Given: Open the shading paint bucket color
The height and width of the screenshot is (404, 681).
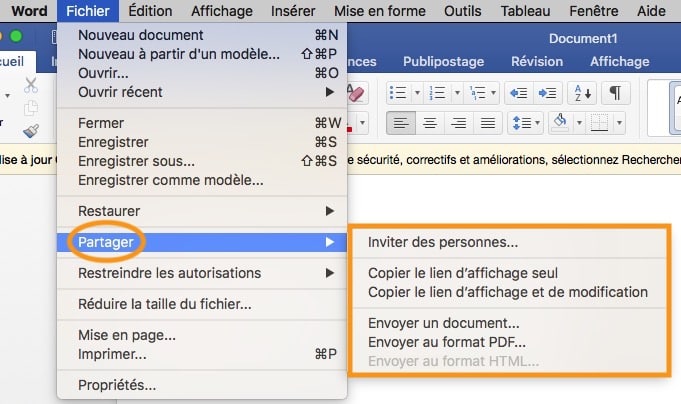Looking at the screenshot, I should click(x=560, y=123).
